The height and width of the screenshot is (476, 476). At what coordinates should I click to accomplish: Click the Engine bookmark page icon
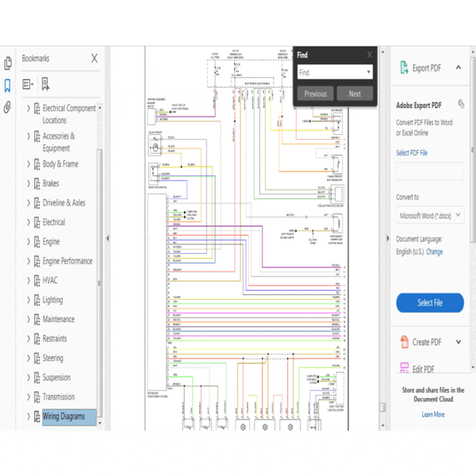[x=36, y=242]
